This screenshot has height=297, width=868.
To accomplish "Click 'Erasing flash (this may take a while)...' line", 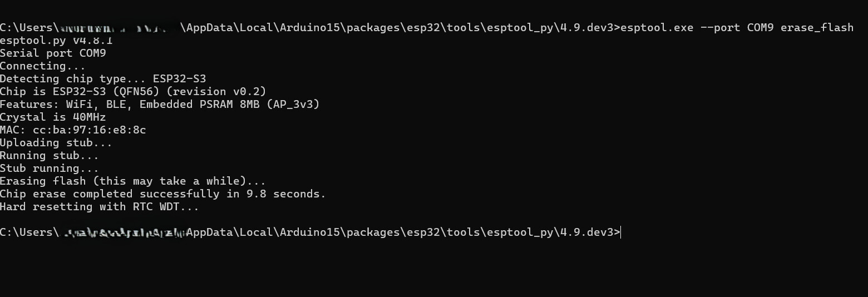I will 133,181.
